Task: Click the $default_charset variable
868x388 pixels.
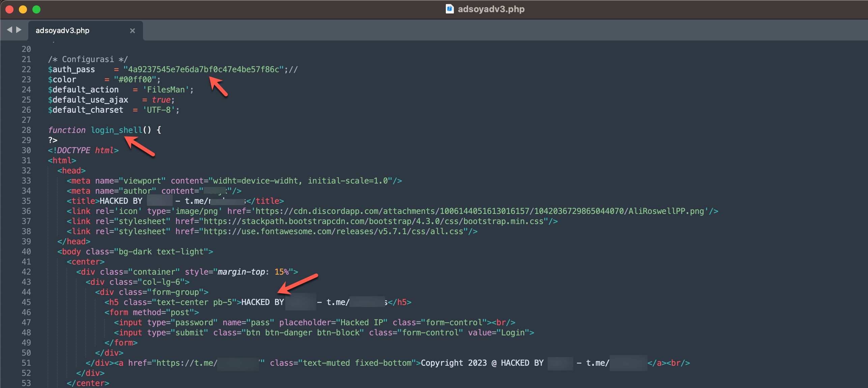Action: coord(86,110)
